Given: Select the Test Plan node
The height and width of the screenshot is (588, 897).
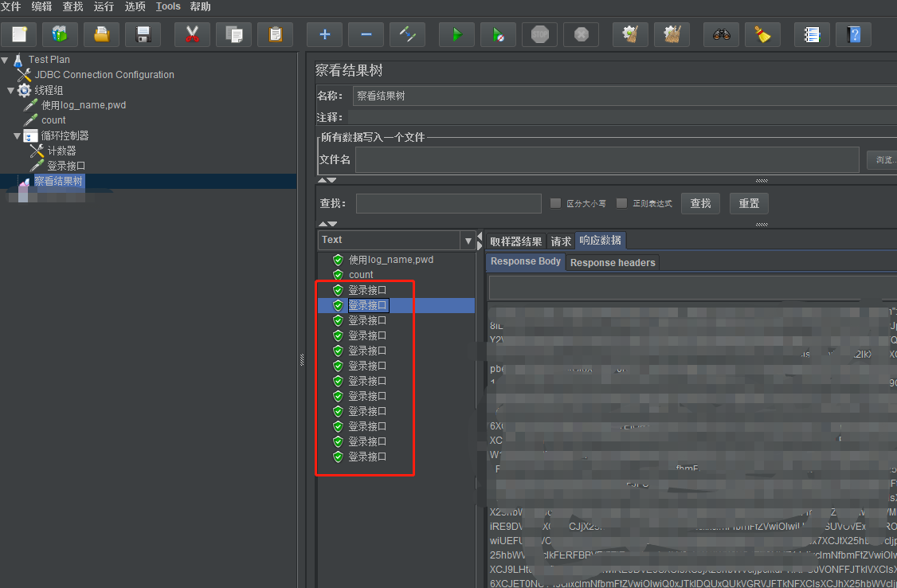Looking at the screenshot, I should [49, 60].
